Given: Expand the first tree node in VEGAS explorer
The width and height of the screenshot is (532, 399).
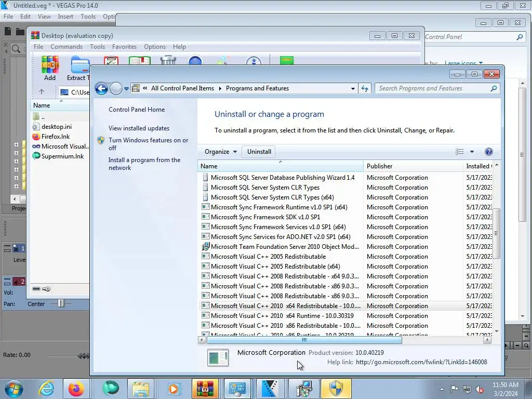Looking at the screenshot, I should coord(16,144).
